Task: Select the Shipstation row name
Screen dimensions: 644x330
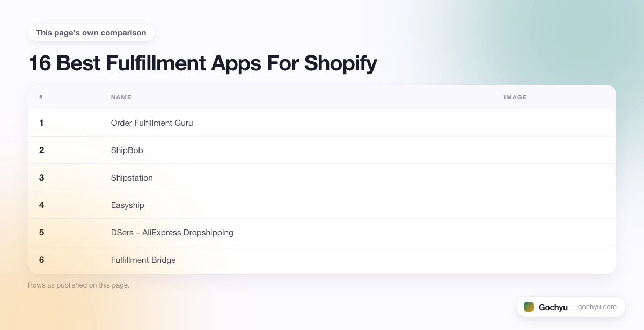Action: 132,178
